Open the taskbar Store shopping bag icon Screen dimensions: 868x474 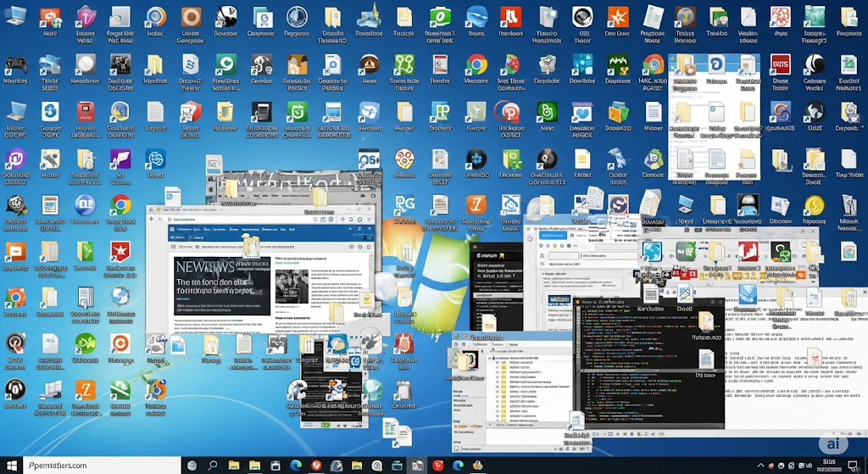(275, 466)
